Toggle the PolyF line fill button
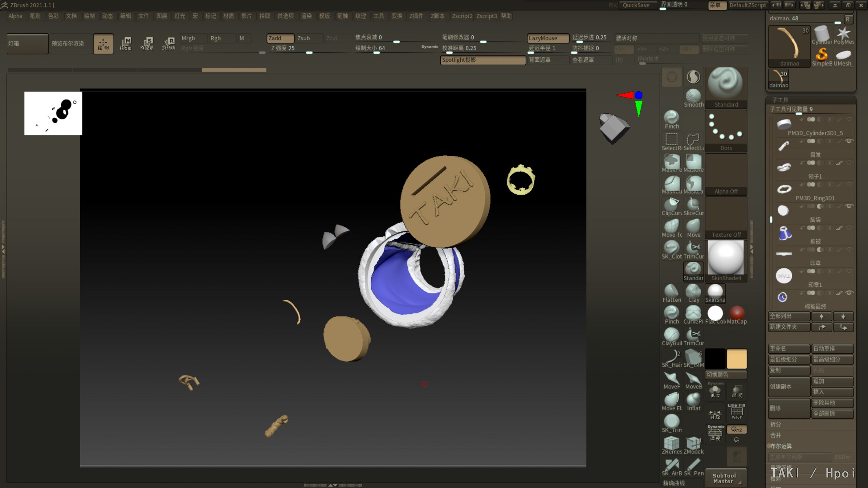 [737, 412]
